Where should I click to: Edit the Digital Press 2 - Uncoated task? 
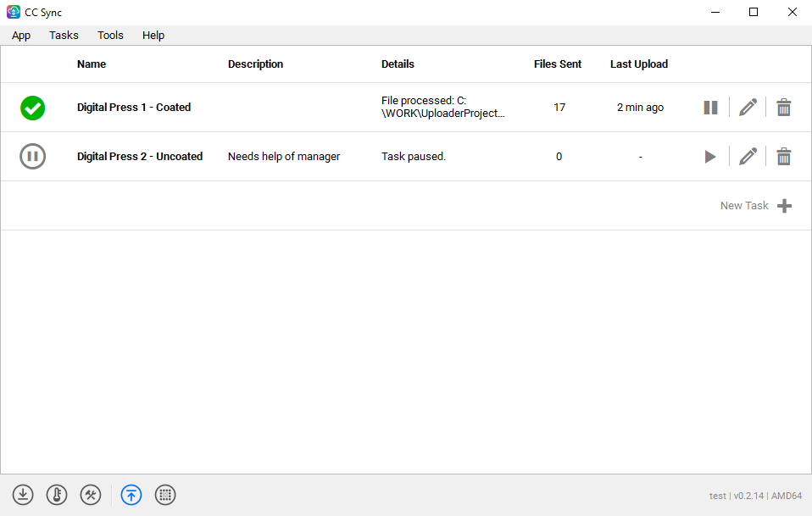click(x=748, y=157)
